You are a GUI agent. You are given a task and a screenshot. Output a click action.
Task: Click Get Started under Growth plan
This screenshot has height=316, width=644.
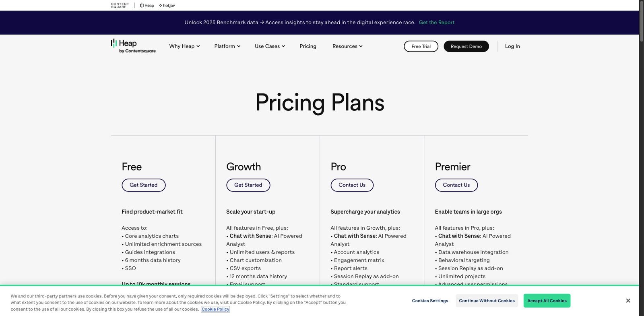coord(248,185)
